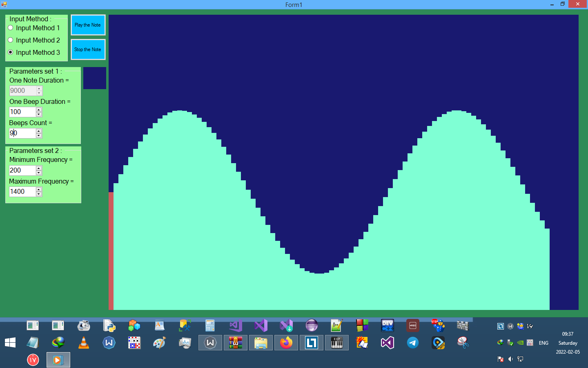Click the small dark blue color panel
This screenshot has height=368, width=588.
tap(94, 78)
